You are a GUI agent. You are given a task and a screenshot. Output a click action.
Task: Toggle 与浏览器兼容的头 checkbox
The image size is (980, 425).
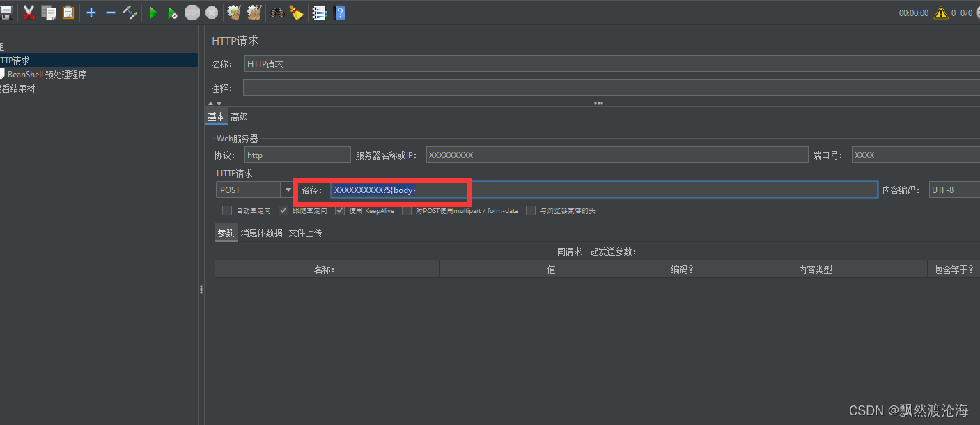531,210
